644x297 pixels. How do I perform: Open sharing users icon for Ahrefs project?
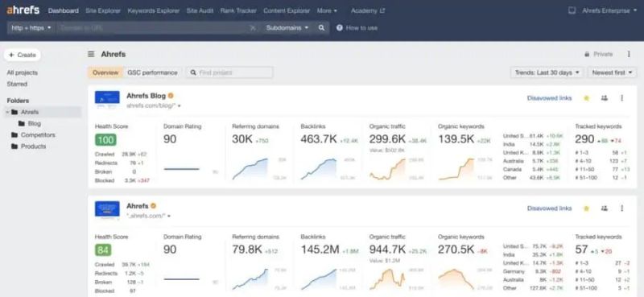coord(605,208)
